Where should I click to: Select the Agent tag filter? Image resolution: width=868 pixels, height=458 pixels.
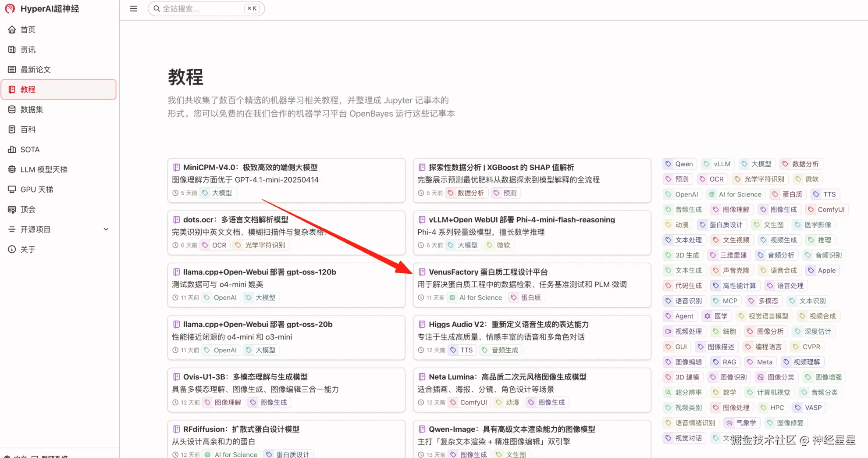(679, 316)
